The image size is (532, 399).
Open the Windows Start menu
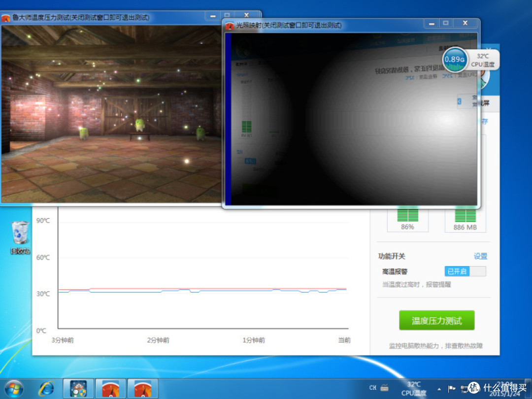14,389
